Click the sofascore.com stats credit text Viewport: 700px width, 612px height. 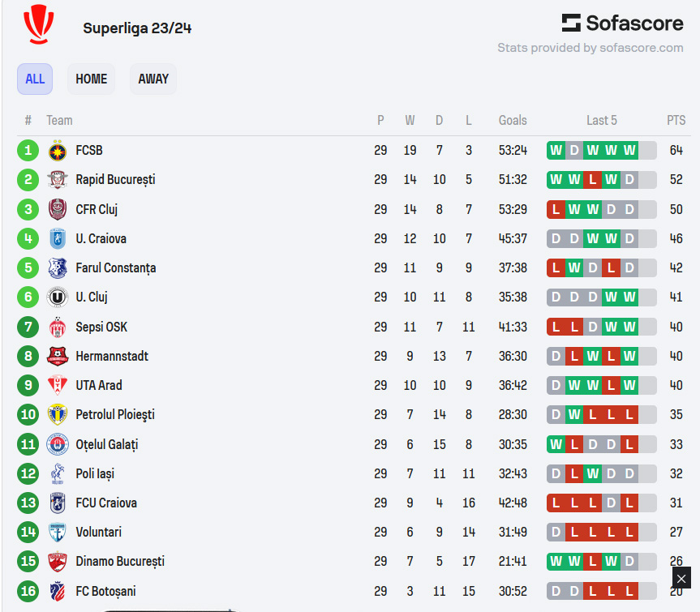point(590,48)
